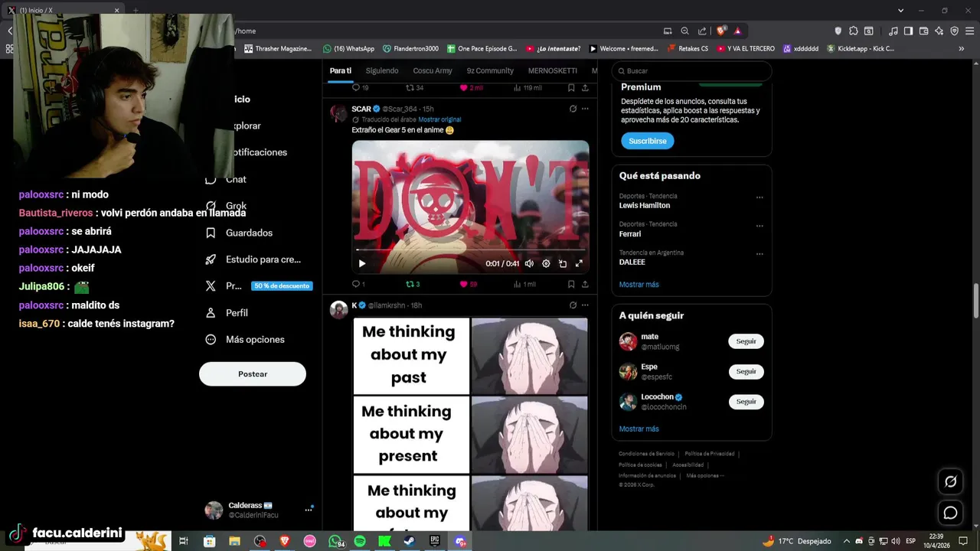Open 'Kicklet.app' bookmark
This screenshot has height=551, width=980.
860,48
